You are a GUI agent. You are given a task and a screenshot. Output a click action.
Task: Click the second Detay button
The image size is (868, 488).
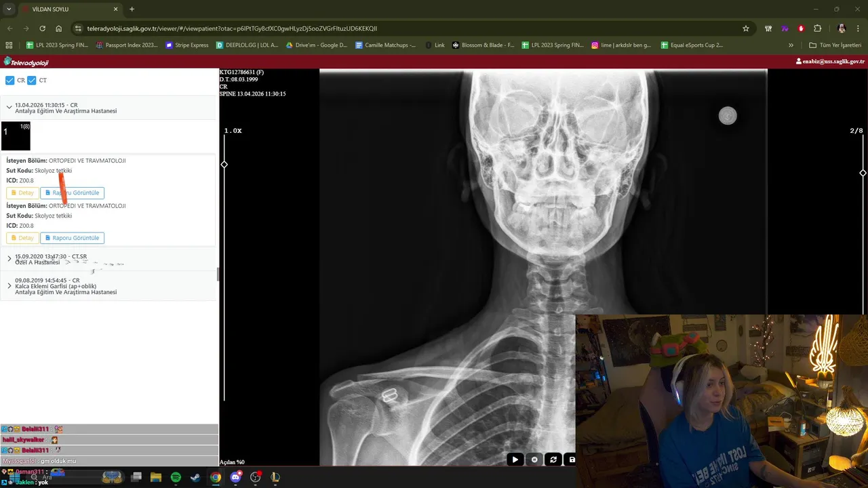coord(22,238)
